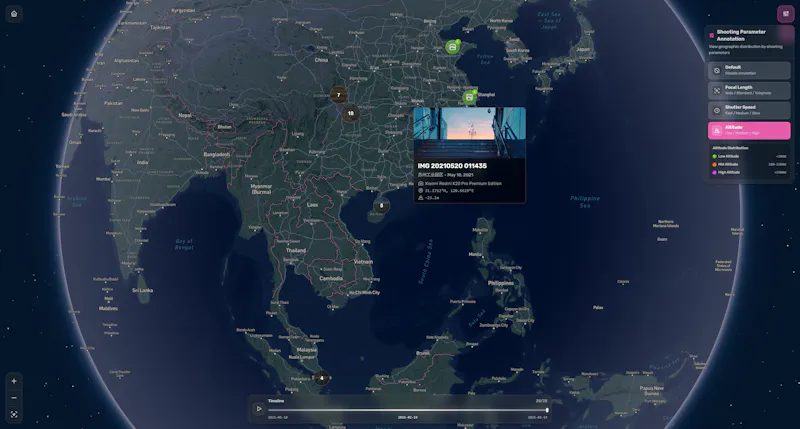Zoom out with the minus button
800x429 pixels.
[14, 398]
